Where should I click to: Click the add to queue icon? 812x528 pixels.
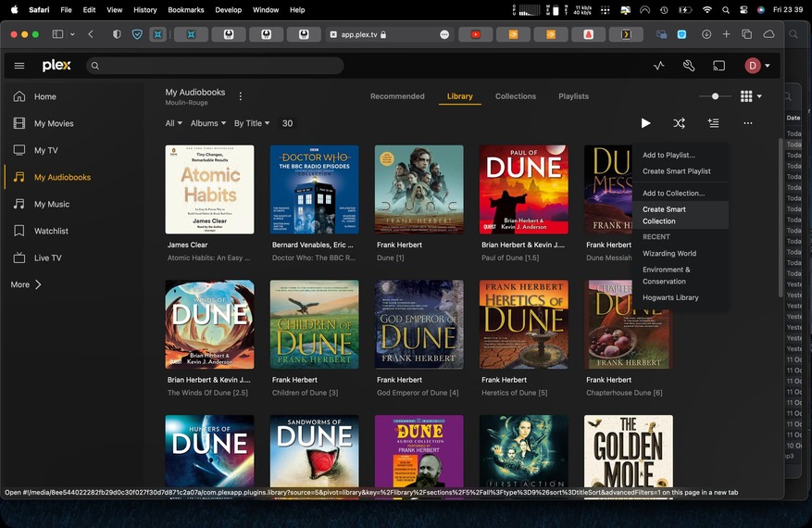pyautogui.click(x=713, y=123)
